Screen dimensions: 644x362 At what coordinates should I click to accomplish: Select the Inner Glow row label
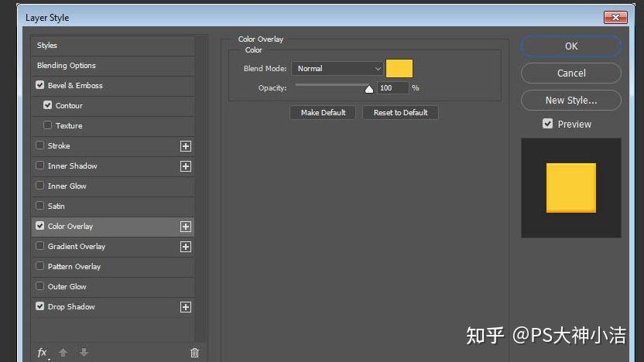pyautogui.click(x=67, y=186)
